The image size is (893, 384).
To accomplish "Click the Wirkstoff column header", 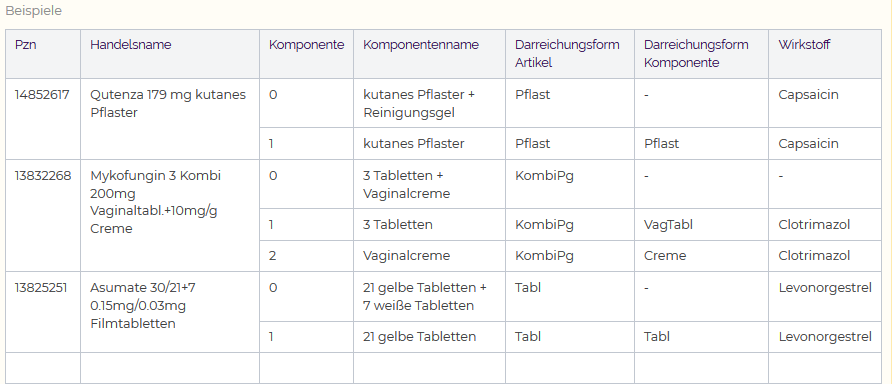I will (825, 54).
